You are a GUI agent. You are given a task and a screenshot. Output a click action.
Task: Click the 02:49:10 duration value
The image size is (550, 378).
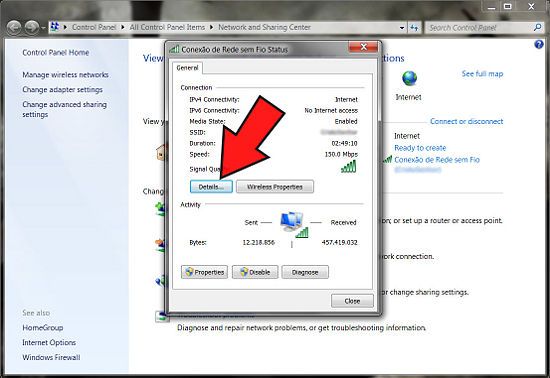click(x=344, y=143)
